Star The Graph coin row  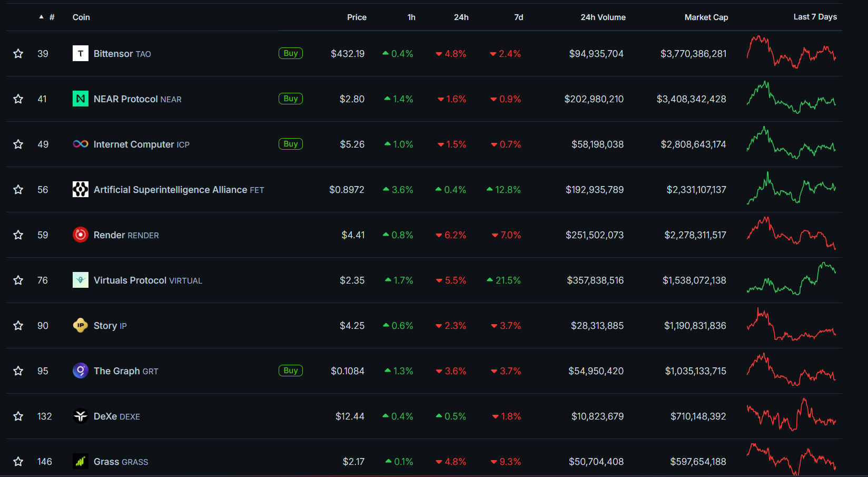(18, 371)
